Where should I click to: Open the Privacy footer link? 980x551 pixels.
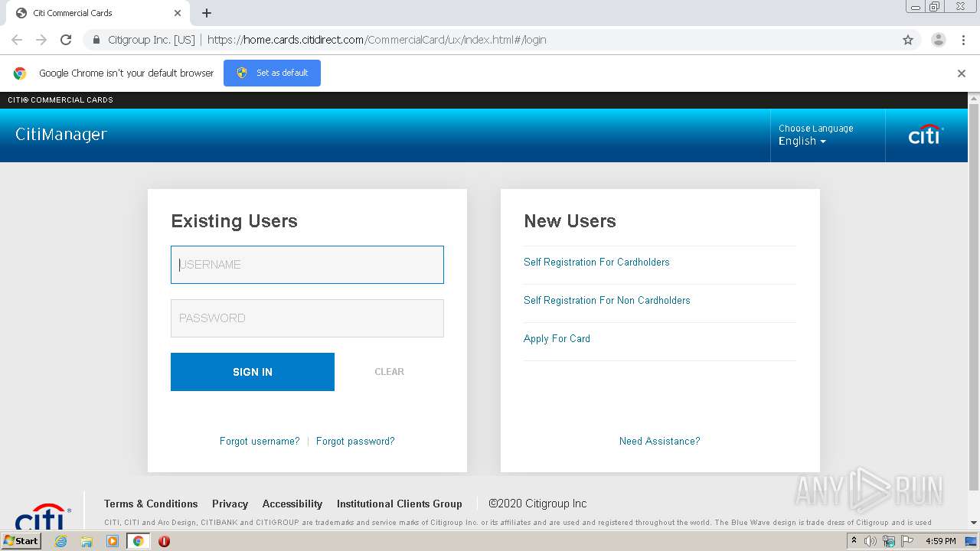pos(230,504)
